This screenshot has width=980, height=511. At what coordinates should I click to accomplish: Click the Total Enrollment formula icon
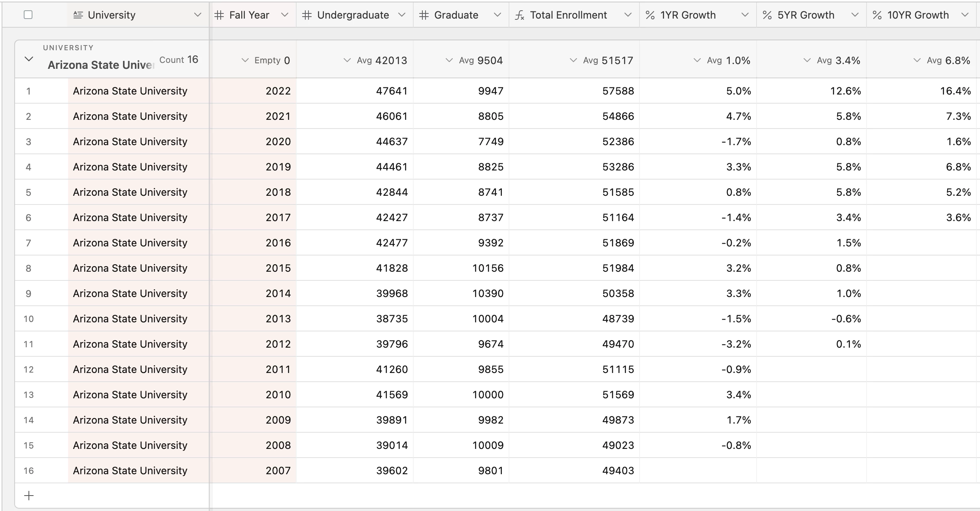click(520, 15)
